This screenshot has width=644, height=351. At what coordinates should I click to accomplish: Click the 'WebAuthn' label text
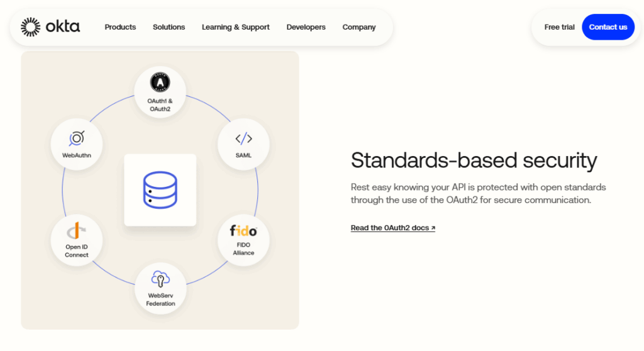coord(77,155)
